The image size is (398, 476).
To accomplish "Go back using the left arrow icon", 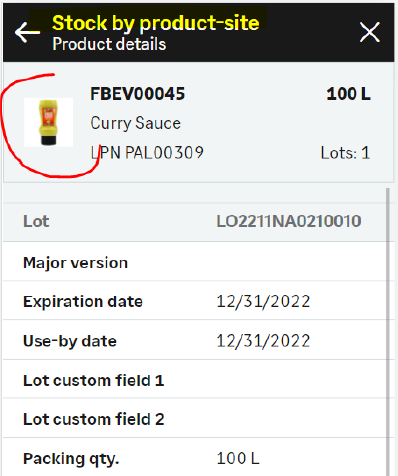I will [27, 32].
